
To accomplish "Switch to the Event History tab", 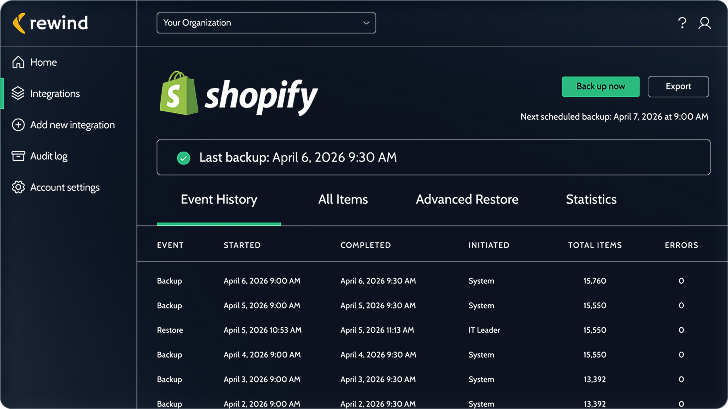I will [x=219, y=200].
